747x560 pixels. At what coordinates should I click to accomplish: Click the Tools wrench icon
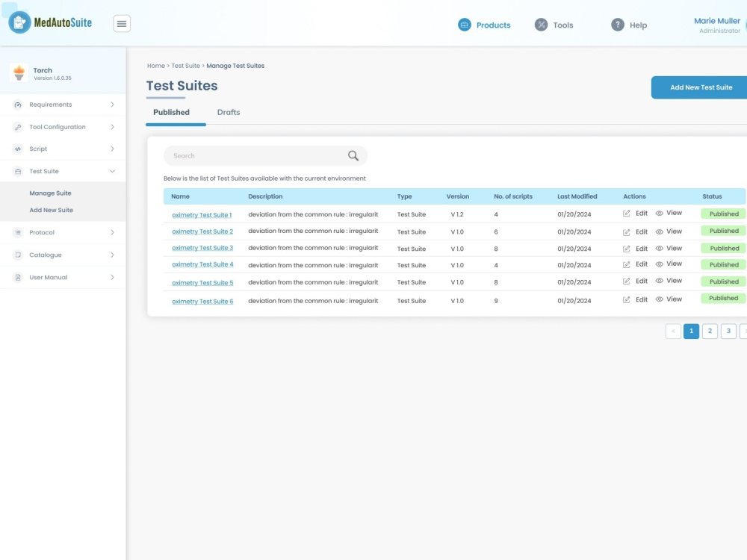point(541,25)
